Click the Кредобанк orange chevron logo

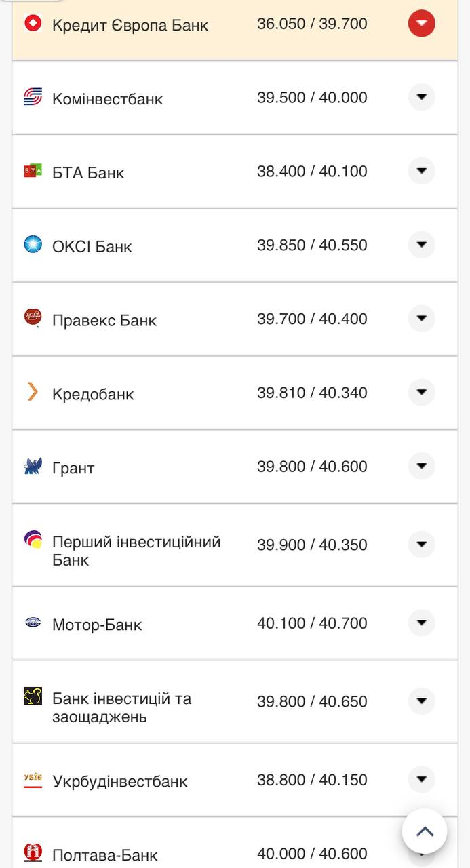33,392
